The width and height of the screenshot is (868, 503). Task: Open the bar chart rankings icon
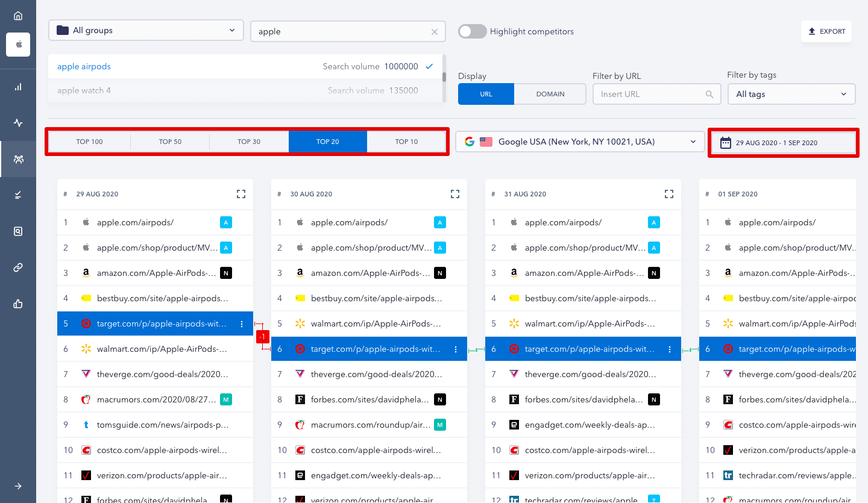coord(18,87)
